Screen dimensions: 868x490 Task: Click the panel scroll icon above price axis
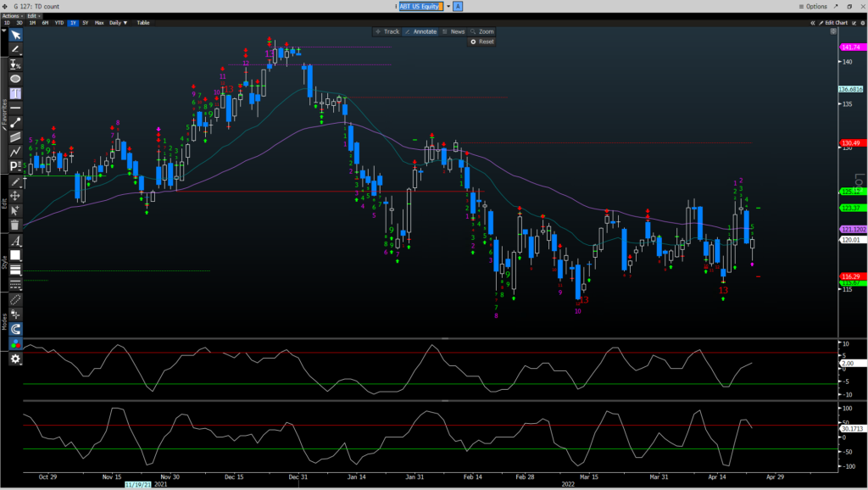[833, 31]
